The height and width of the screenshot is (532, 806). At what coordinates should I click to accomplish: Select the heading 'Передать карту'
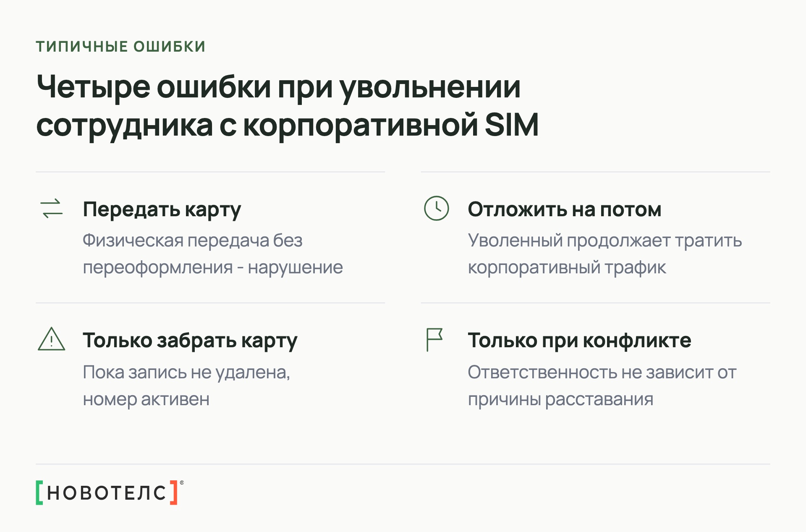click(x=162, y=210)
